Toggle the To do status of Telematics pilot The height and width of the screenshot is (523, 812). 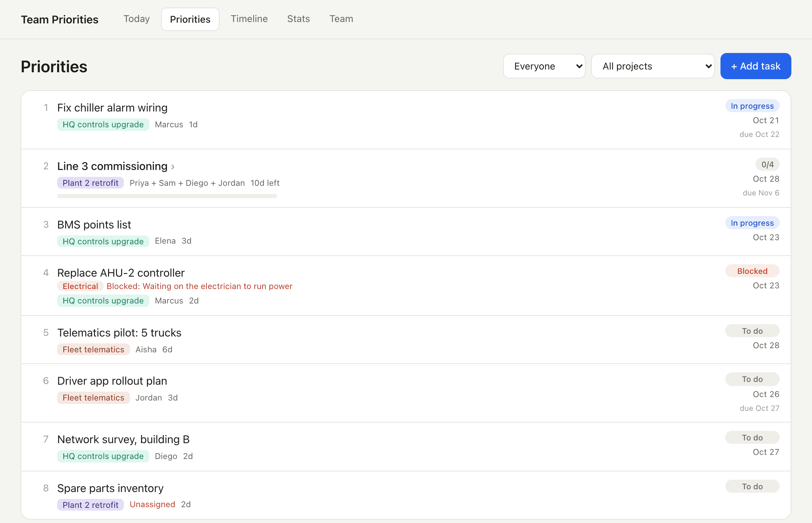coord(752,331)
